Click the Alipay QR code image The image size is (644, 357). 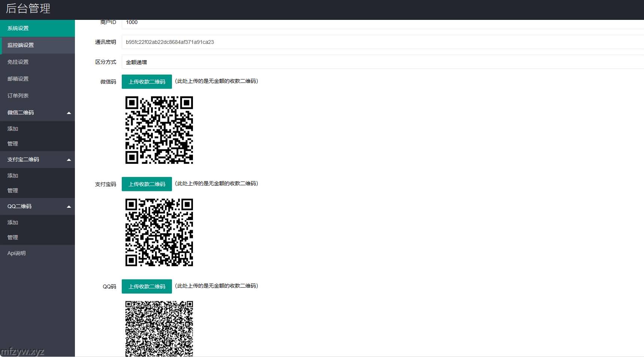coord(159,232)
